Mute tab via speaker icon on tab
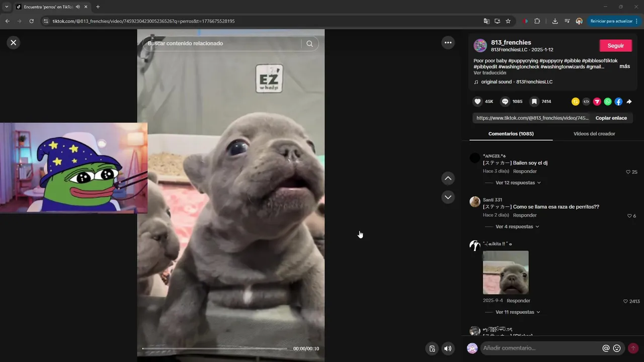Image resolution: width=644 pixels, height=362 pixels. point(77,7)
